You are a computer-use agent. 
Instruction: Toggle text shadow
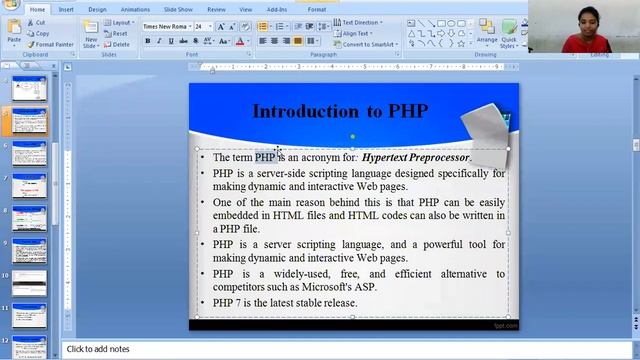(x=196, y=41)
